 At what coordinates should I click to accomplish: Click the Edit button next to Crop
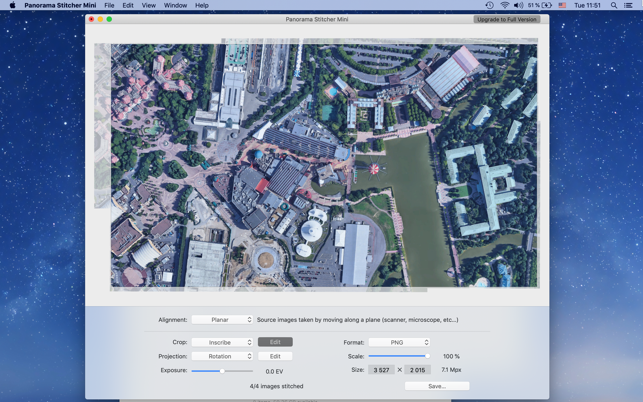pos(275,342)
